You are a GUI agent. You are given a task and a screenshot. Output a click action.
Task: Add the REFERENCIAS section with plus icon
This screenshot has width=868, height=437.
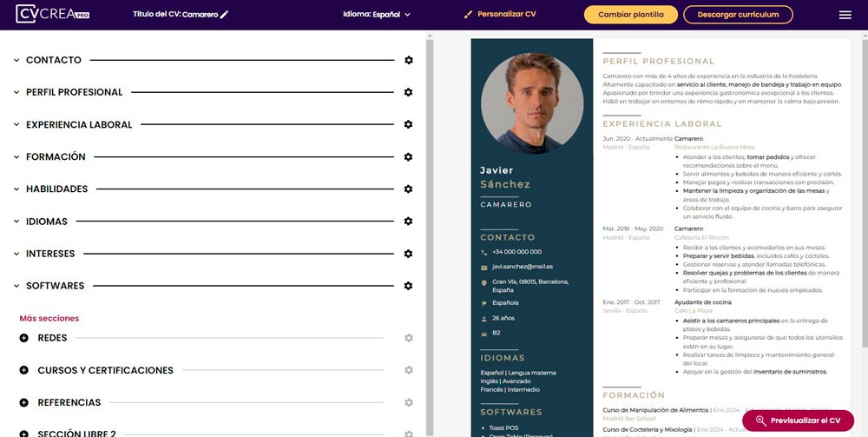(x=23, y=402)
